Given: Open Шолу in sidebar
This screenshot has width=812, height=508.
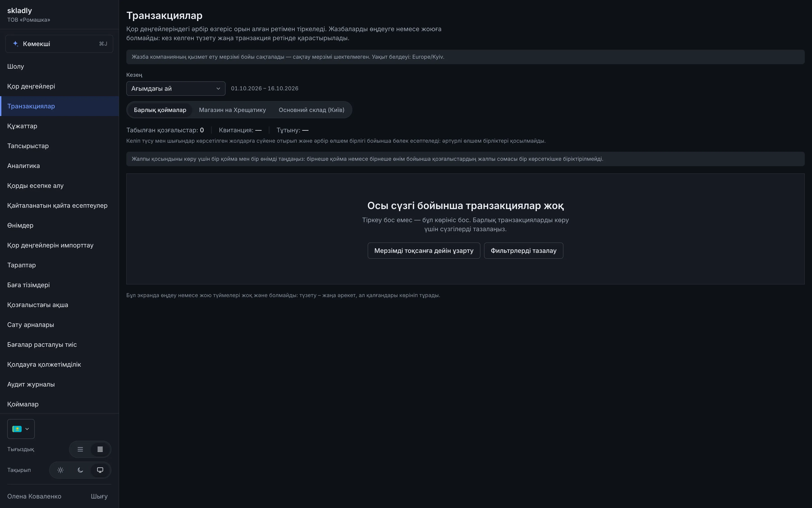Looking at the screenshot, I should (x=59, y=66).
